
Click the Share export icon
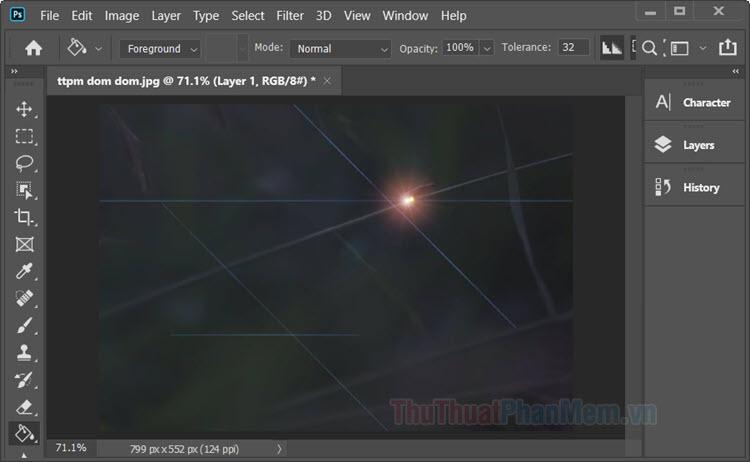tap(727, 48)
